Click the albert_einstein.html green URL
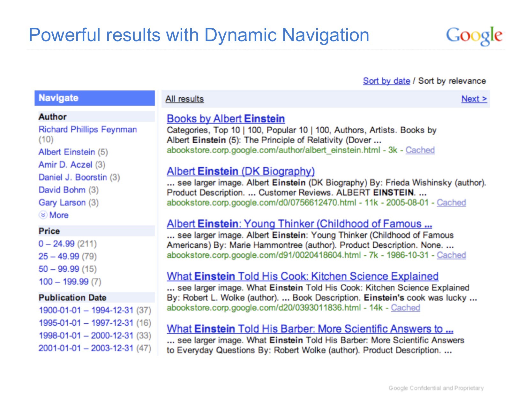The width and height of the screenshot is (532, 399). pyautogui.click(x=273, y=150)
